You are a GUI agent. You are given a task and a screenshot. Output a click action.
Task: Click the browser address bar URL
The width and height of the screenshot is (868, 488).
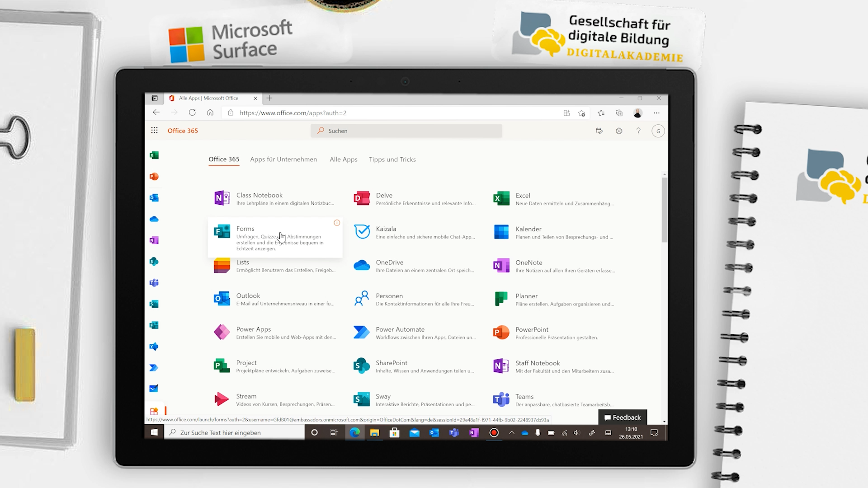(x=293, y=113)
